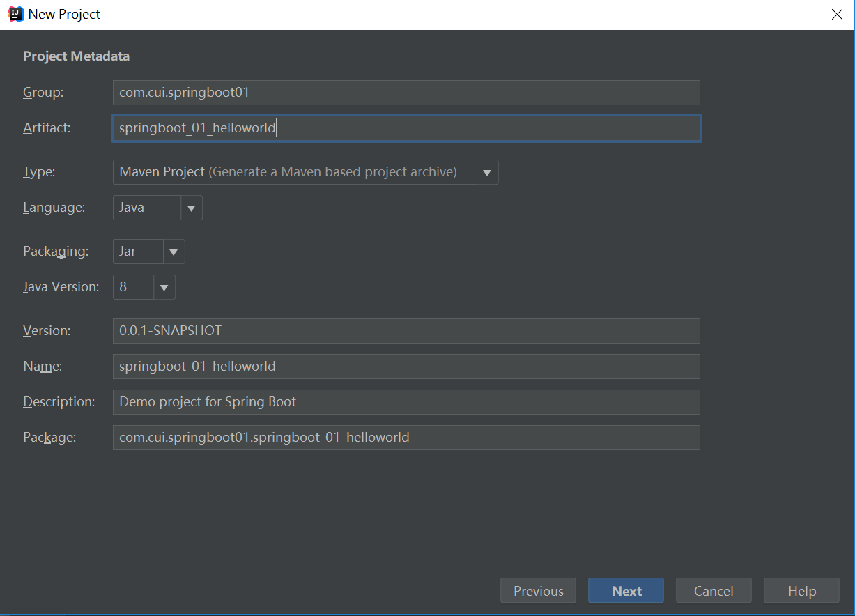Viewport: 855px width, 616px height.
Task: Click the Description text field
Action: (x=406, y=402)
